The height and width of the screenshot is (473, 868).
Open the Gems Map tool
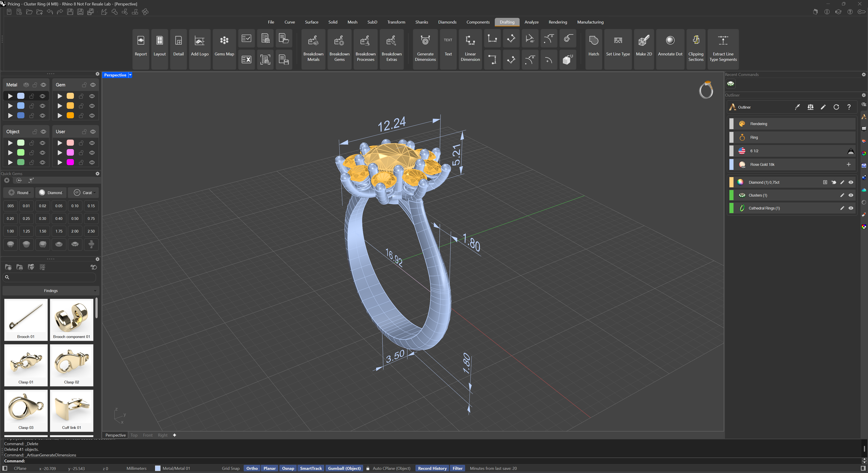coord(224,47)
